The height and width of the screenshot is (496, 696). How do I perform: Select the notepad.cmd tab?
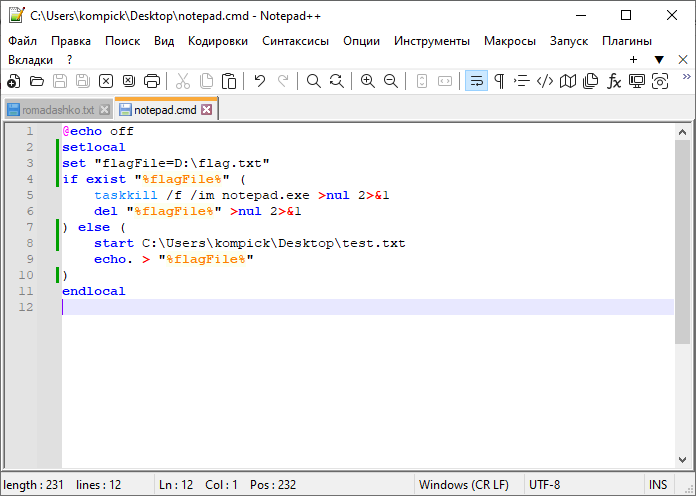tap(165, 109)
